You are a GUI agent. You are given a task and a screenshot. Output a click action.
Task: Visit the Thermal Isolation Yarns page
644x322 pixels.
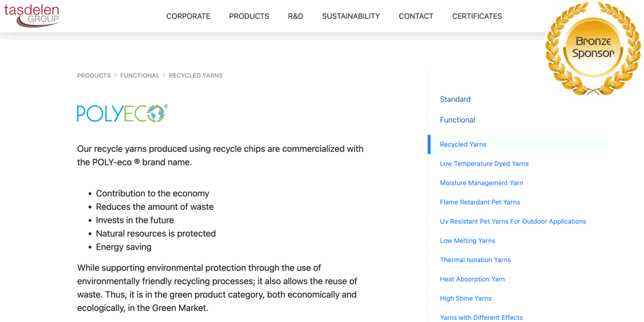click(475, 260)
